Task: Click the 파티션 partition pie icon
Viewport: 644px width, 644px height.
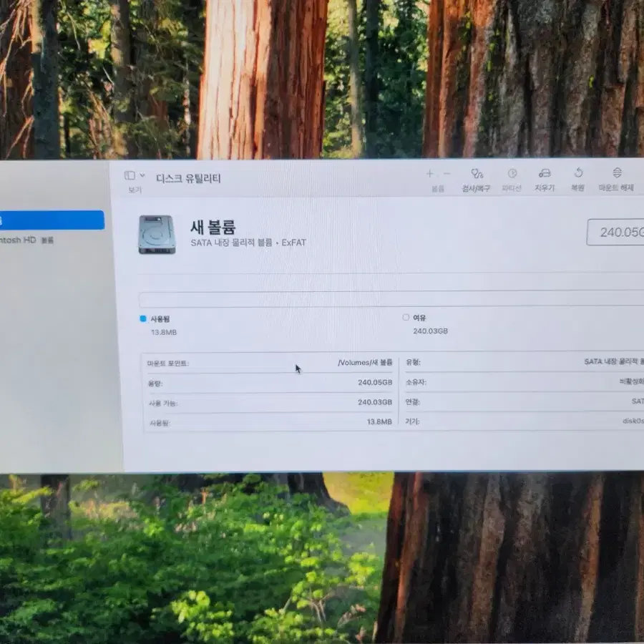Action: click(512, 173)
